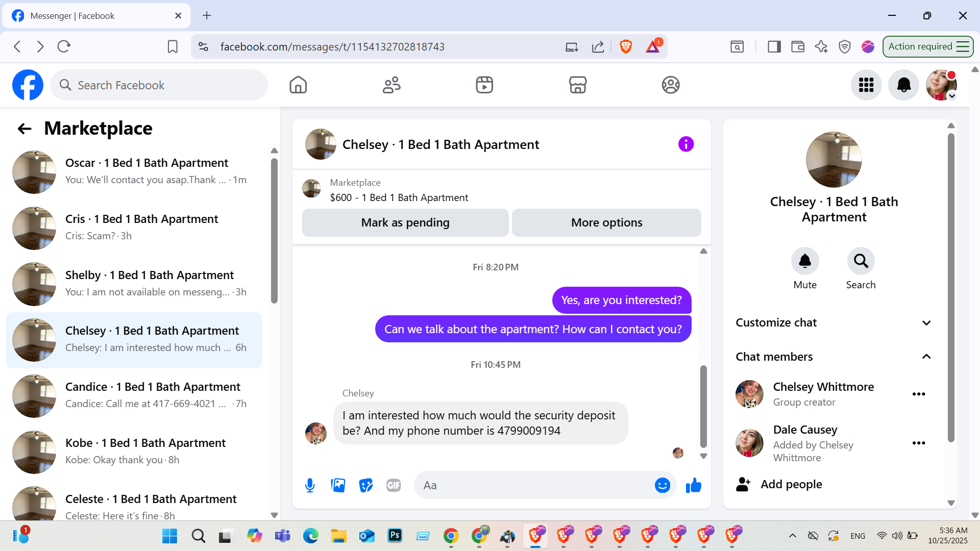Click the Brave Shields icon
Image resolution: width=980 pixels, height=551 pixels.
pos(626,46)
